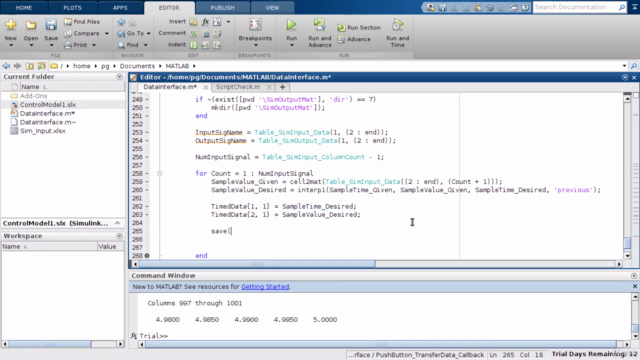Open the Open dropdown arrow
640x360 pixels.
pos(31,45)
